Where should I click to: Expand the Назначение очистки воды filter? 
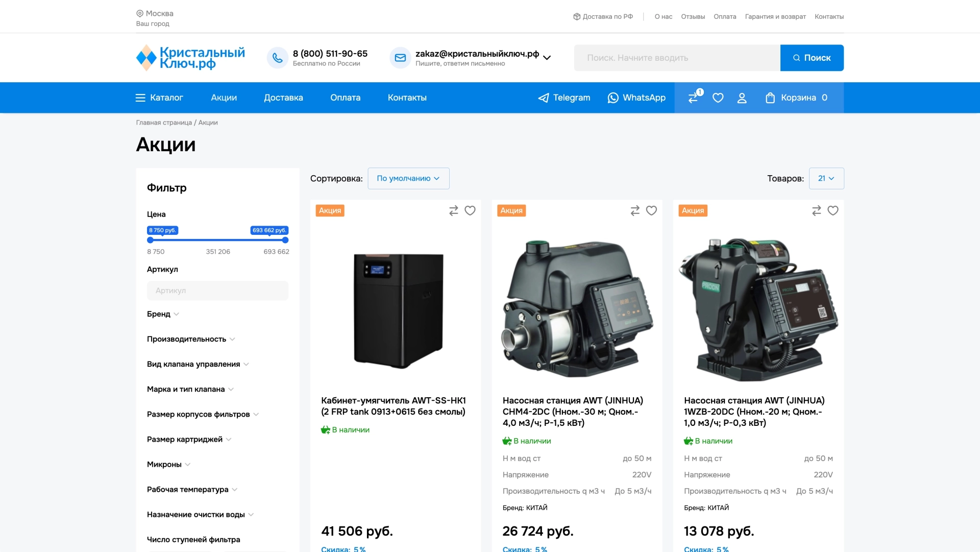point(201,514)
